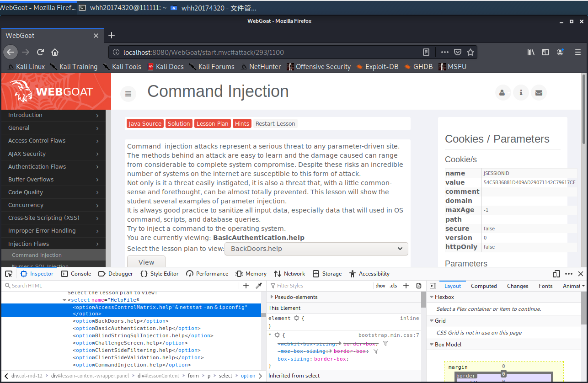
Task: Toggle print media simulation icon
Action: tap(419, 286)
